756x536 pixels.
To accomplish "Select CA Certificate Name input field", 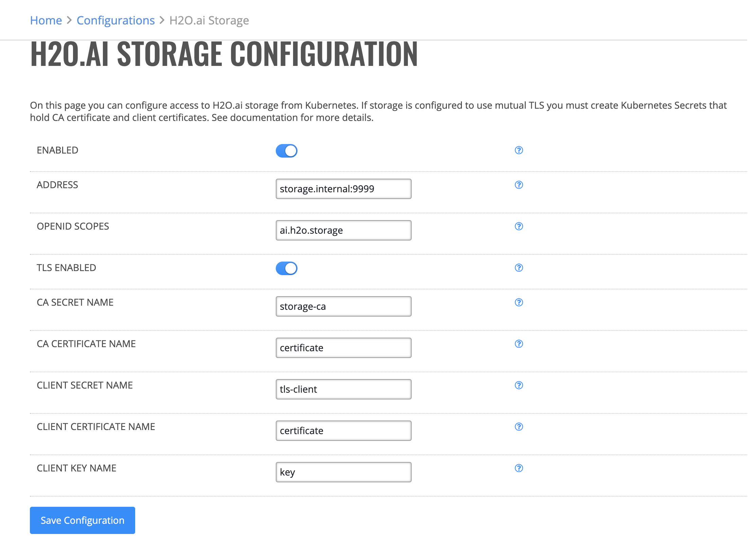I will click(343, 348).
